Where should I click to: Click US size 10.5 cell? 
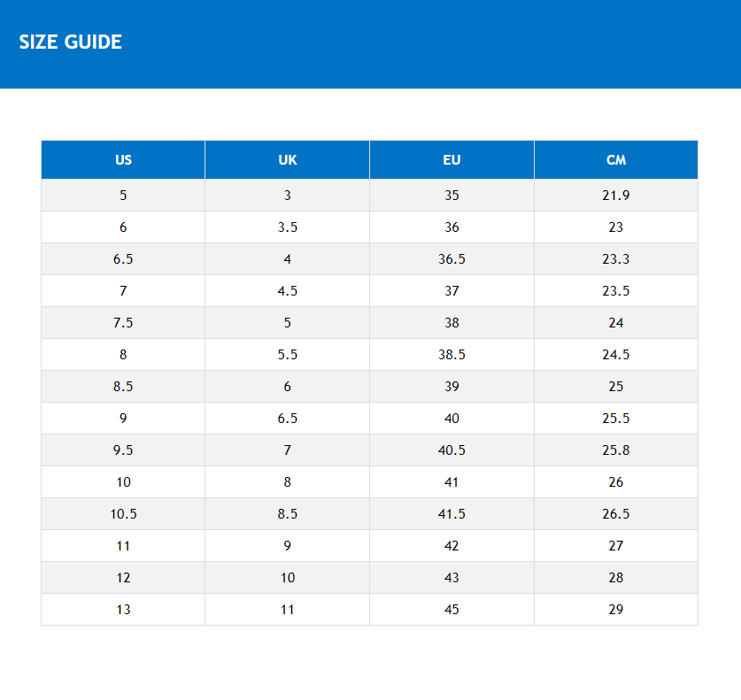[x=123, y=514]
